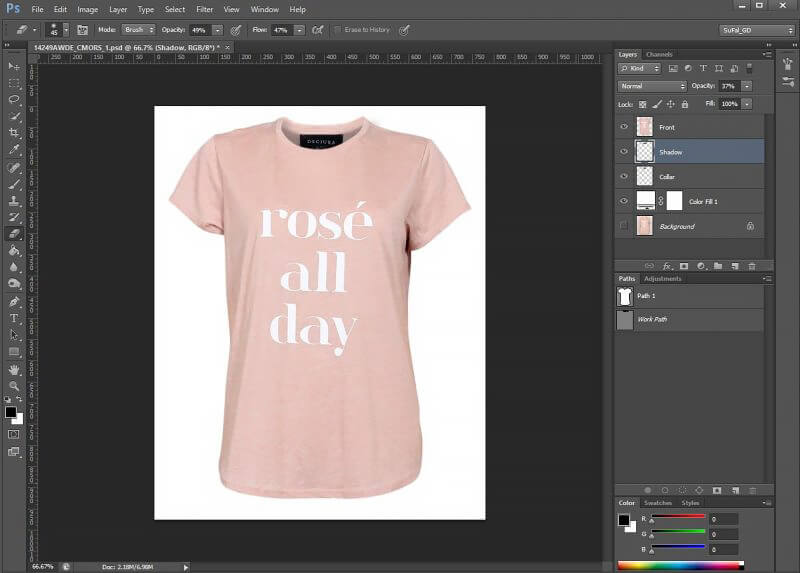The width and height of the screenshot is (800, 573).
Task: Toggle Quick Mask mode
Action: pyautogui.click(x=14, y=434)
